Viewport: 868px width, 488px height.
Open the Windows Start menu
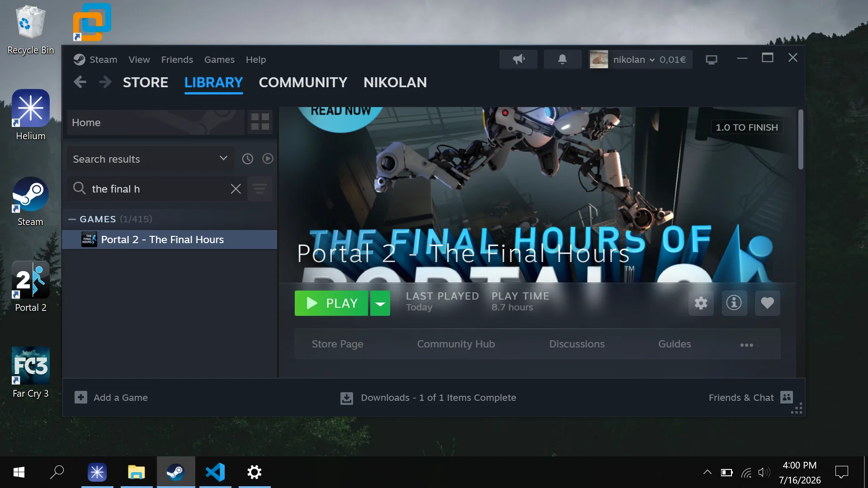point(19,472)
